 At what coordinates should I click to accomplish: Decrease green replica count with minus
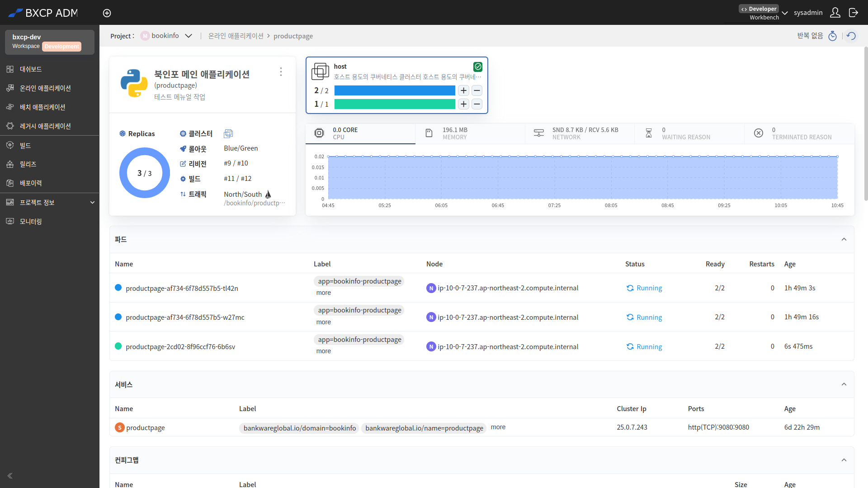point(476,104)
